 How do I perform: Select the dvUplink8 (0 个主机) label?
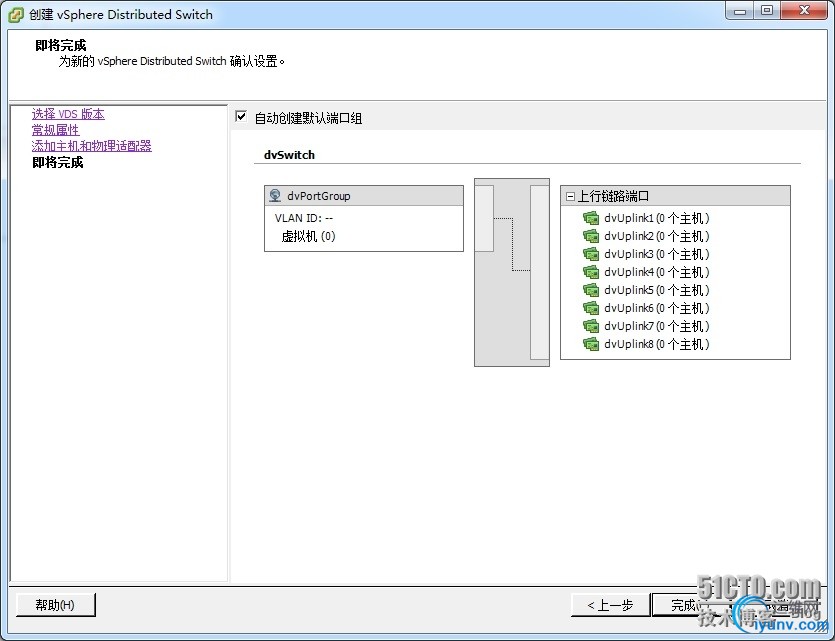coord(657,344)
